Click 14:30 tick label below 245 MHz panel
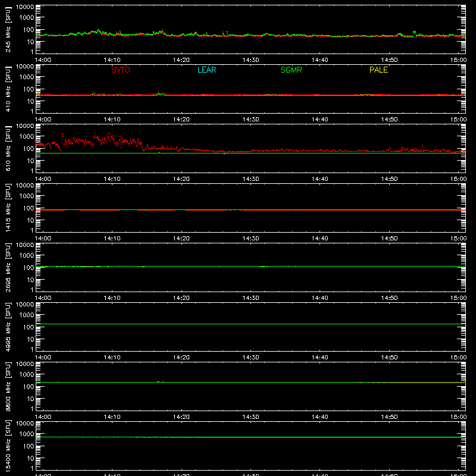 250,60
